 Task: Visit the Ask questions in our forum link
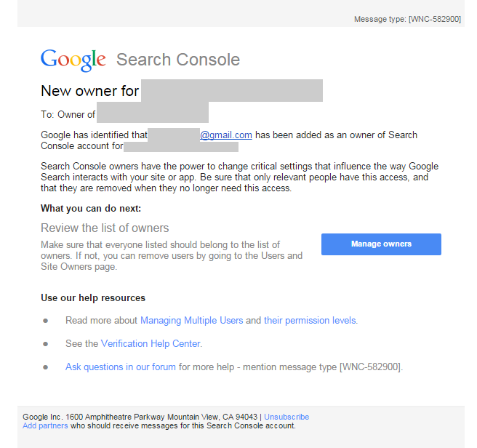[x=121, y=367]
